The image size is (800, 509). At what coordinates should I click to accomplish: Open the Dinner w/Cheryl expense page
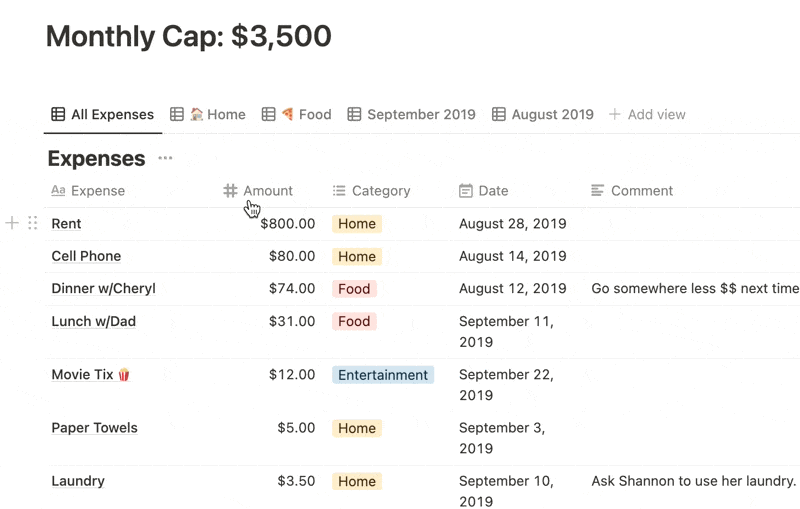point(103,288)
